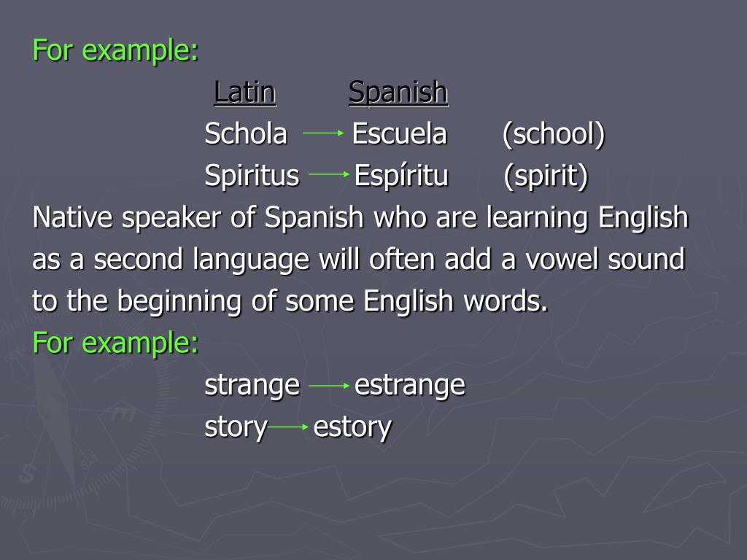This screenshot has height=560, width=747.
Task: Click the word 'strange'
Action: 252,386
